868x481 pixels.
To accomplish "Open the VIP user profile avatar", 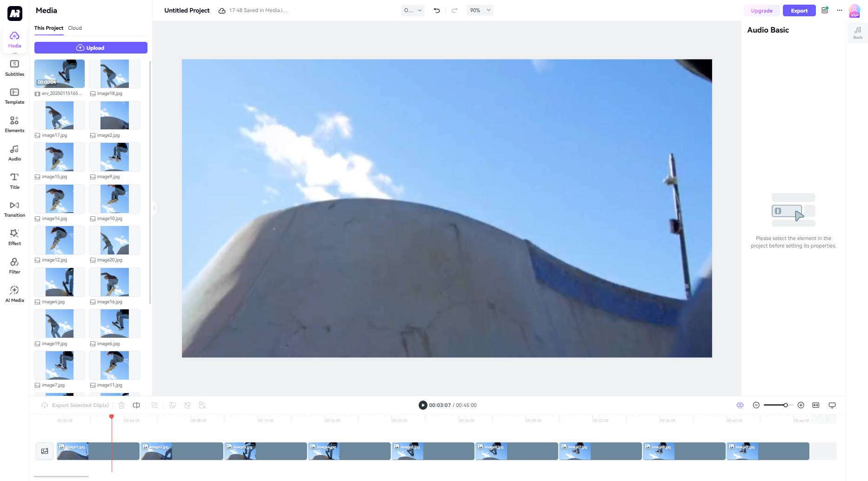I will pos(855,11).
